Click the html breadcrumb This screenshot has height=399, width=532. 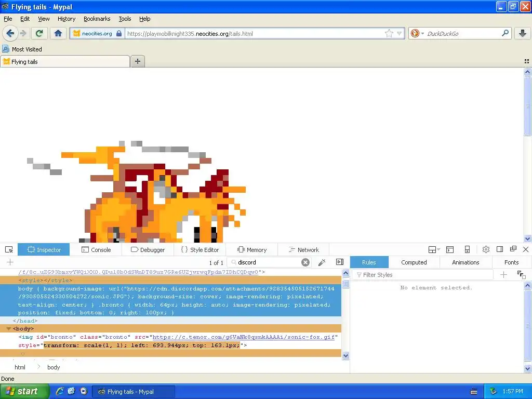coord(20,367)
